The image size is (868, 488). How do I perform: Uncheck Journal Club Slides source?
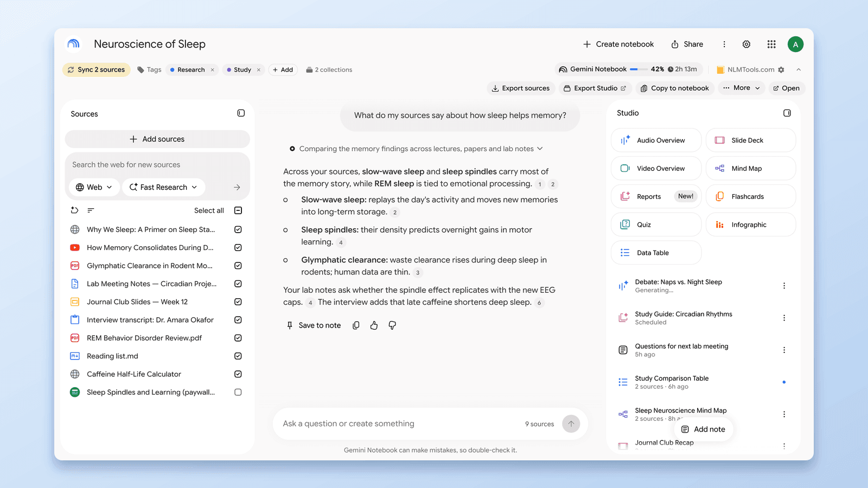238,302
